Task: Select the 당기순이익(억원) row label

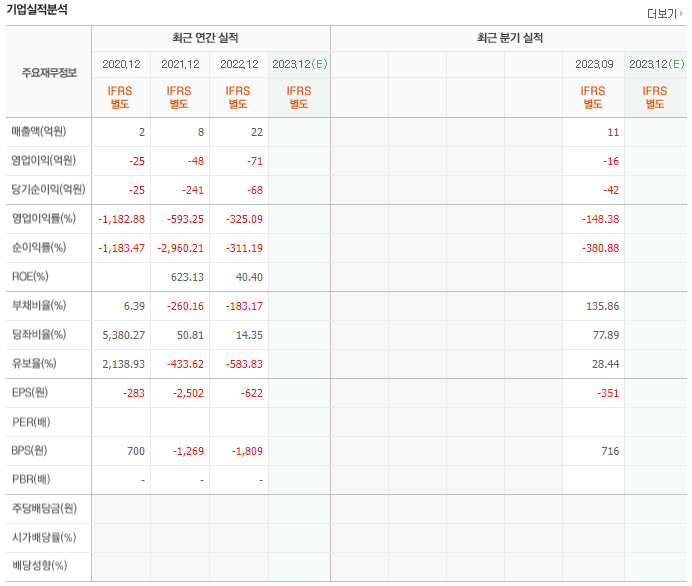Action: click(49, 189)
